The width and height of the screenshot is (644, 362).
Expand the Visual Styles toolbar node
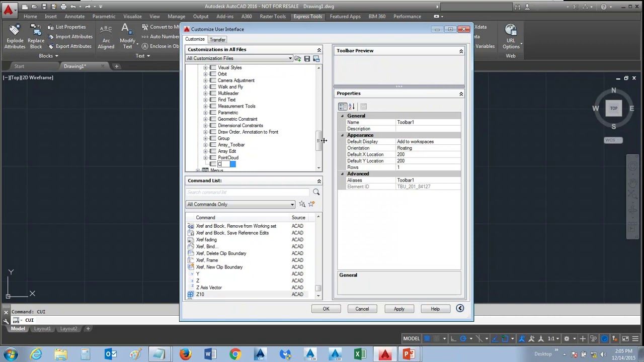205,67
